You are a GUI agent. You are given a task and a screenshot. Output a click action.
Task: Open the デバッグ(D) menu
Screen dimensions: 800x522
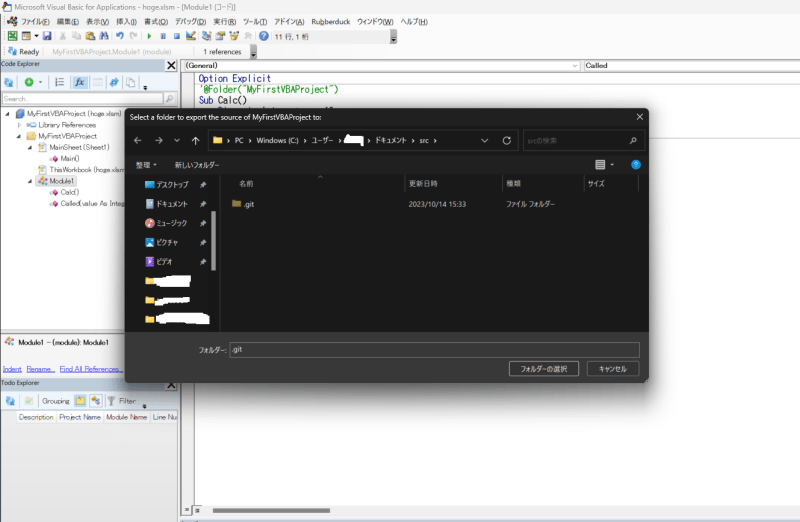point(190,22)
